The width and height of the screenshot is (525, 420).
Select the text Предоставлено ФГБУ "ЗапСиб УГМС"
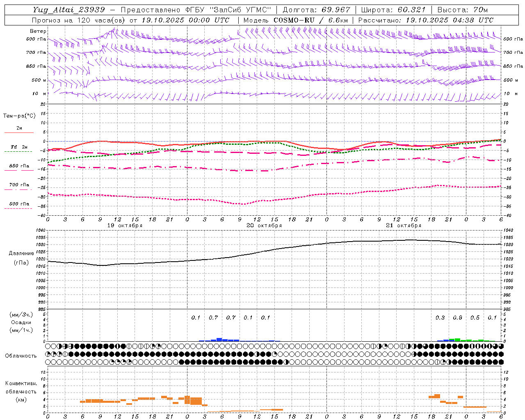196,10
